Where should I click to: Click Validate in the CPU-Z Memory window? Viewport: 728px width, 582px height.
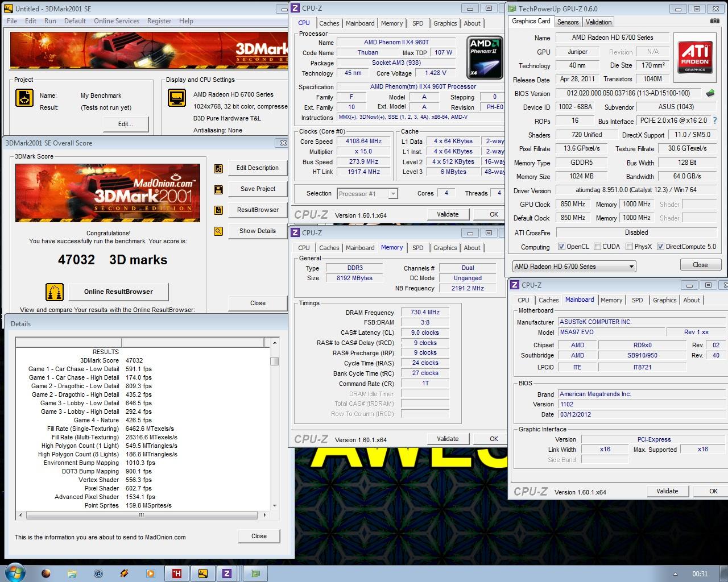point(448,439)
